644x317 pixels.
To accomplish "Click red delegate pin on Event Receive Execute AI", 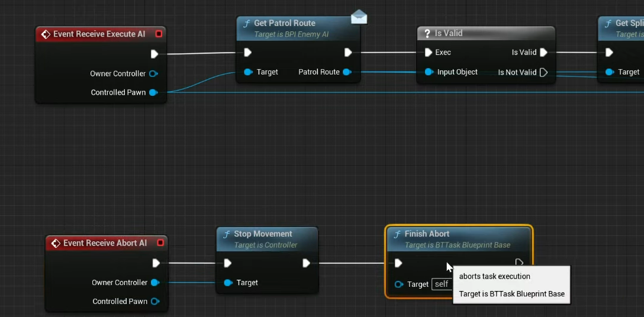I will point(159,34).
